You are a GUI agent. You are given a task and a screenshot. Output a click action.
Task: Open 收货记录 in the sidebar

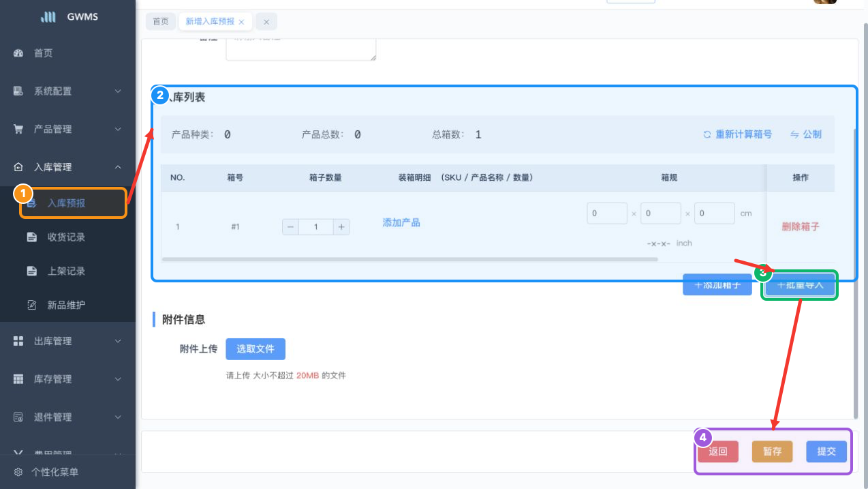[67, 237]
